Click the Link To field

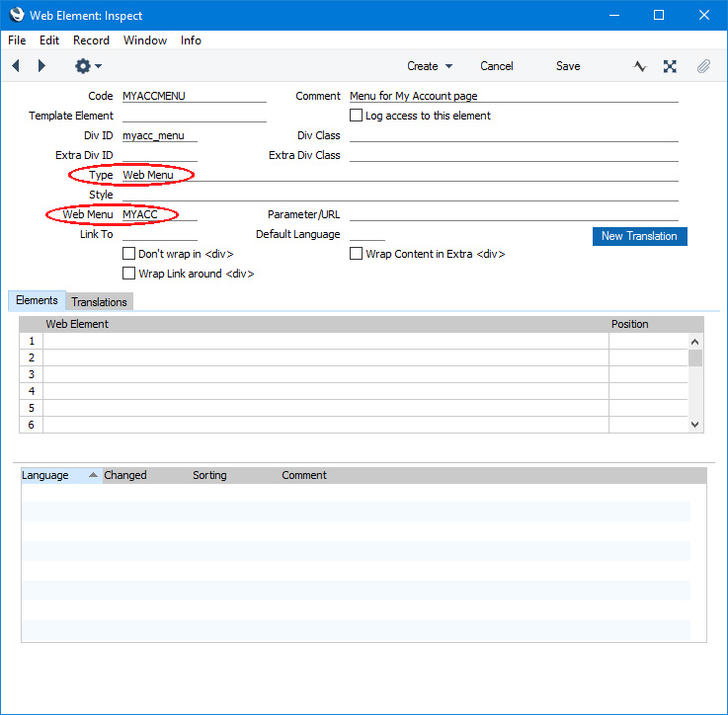(160, 233)
